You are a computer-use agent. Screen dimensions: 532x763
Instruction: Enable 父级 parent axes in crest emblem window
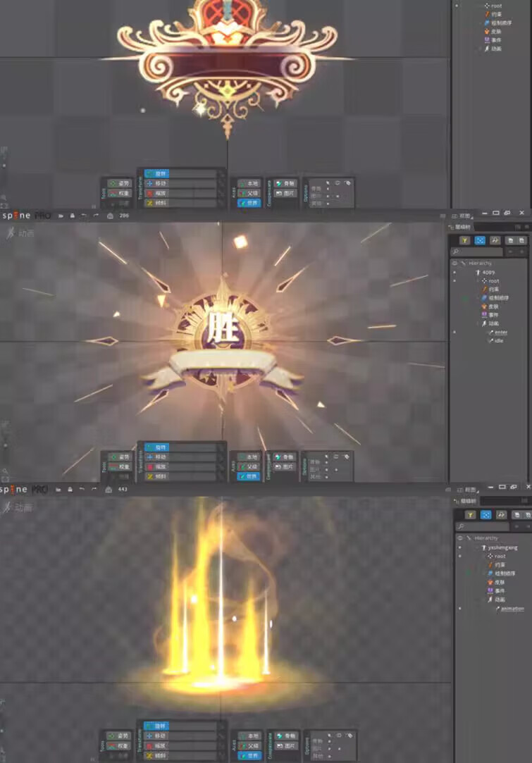click(249, 193)
